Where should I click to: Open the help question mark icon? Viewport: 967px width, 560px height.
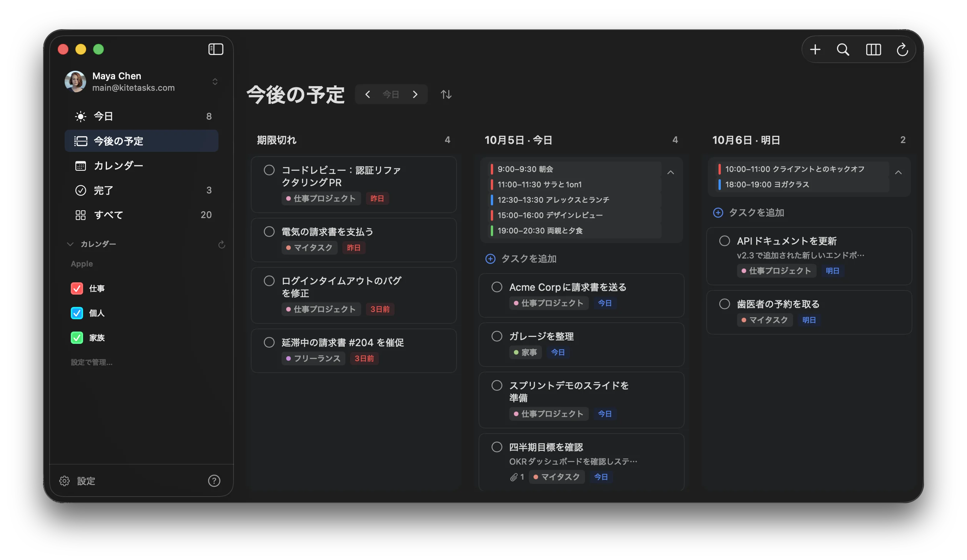[x=214, y=481]
